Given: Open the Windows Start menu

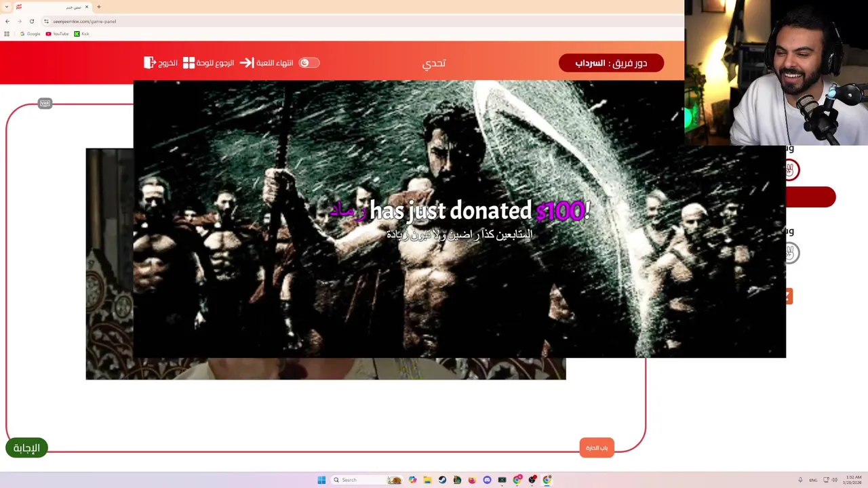Looking at the screenshot, I should 321,480.
